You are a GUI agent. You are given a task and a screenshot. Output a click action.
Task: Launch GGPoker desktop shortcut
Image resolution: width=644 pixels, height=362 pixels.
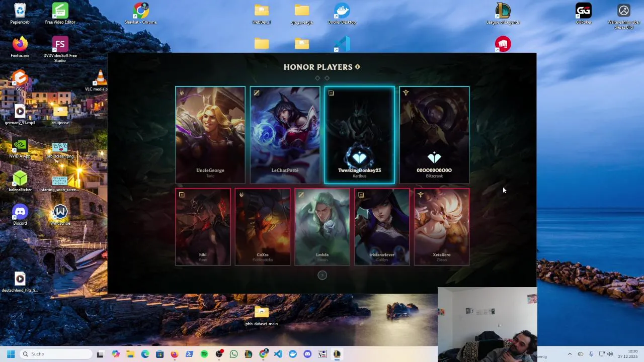click(584, 14)
